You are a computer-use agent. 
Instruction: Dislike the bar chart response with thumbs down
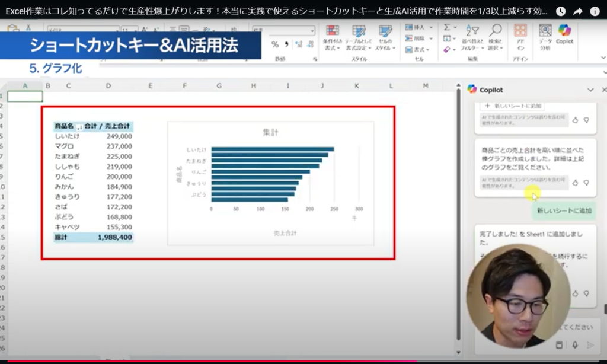click(x=586, y=183)
